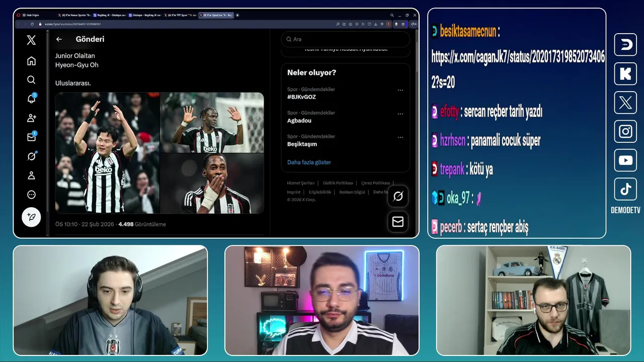Click chat username pecerb

tap(451, 227)
